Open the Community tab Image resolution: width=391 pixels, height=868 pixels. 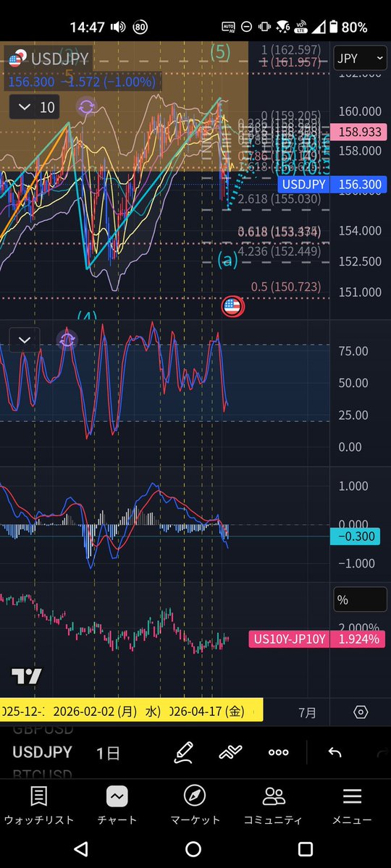click(x=273, y=806)
